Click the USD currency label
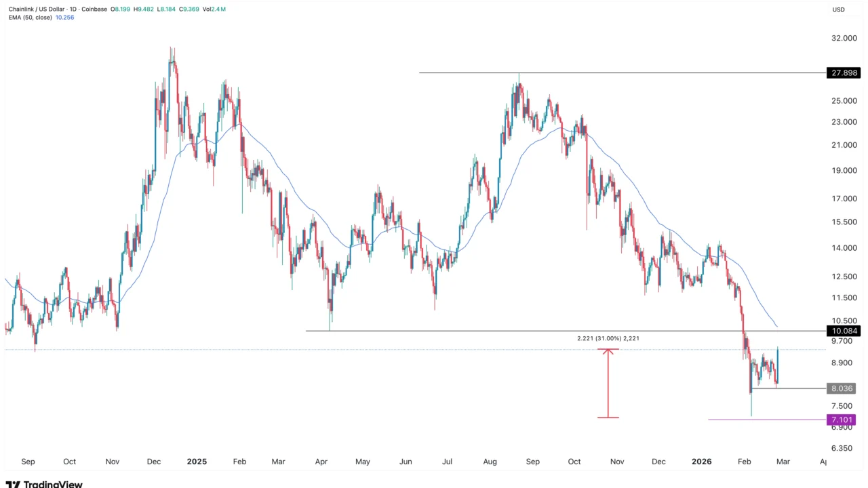This screenshot has height=488, width=868. pos(838,9)
